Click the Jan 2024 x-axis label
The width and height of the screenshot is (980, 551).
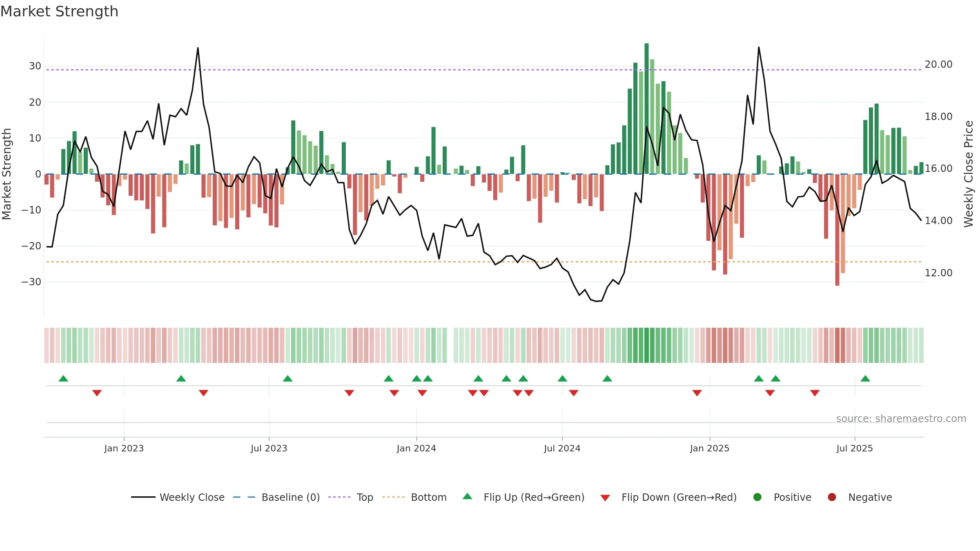(416, 448)
